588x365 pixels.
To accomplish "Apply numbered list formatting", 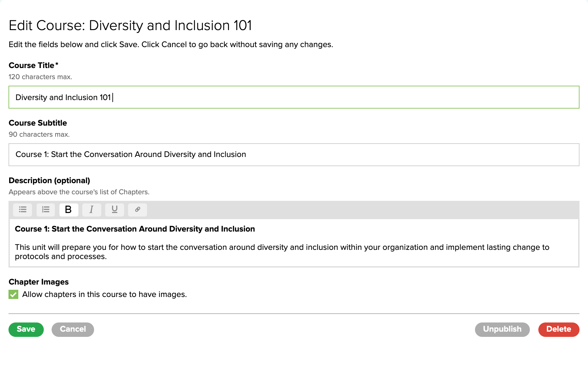I will pyautogui.click(x=45, y=210).
